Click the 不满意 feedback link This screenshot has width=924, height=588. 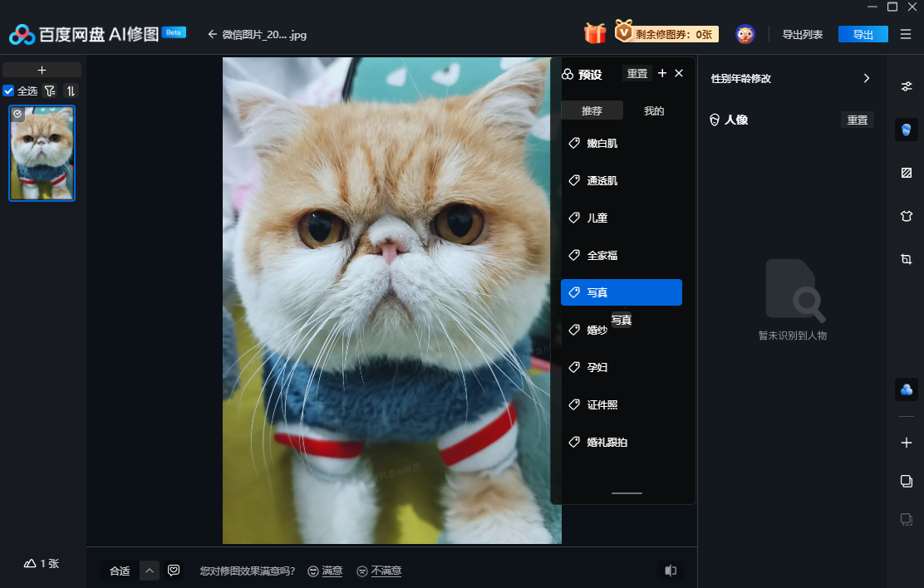386,571
